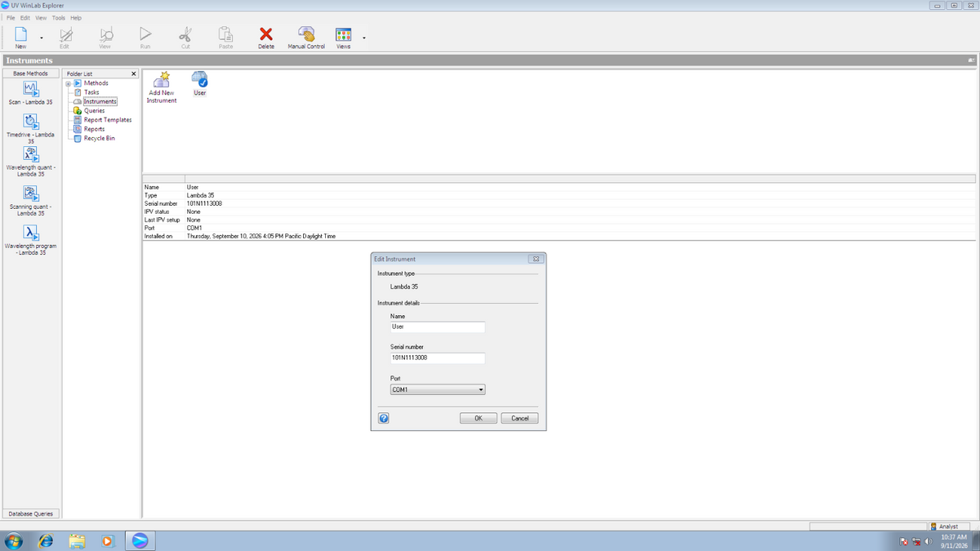Open Windows Media Player from the taskbar

108,540
